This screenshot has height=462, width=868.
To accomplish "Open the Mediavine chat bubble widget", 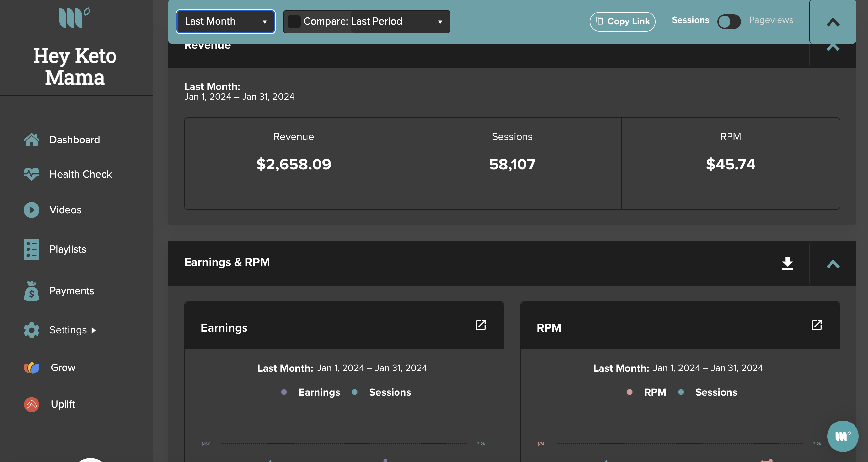I will click(x=842, y=436).
